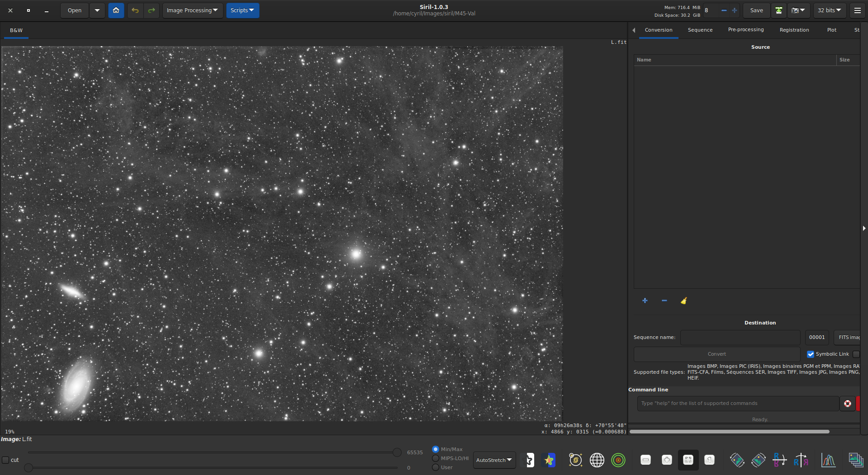Open the Scripts dropdown
Screen dimensions: 868x475
point(242,10)
